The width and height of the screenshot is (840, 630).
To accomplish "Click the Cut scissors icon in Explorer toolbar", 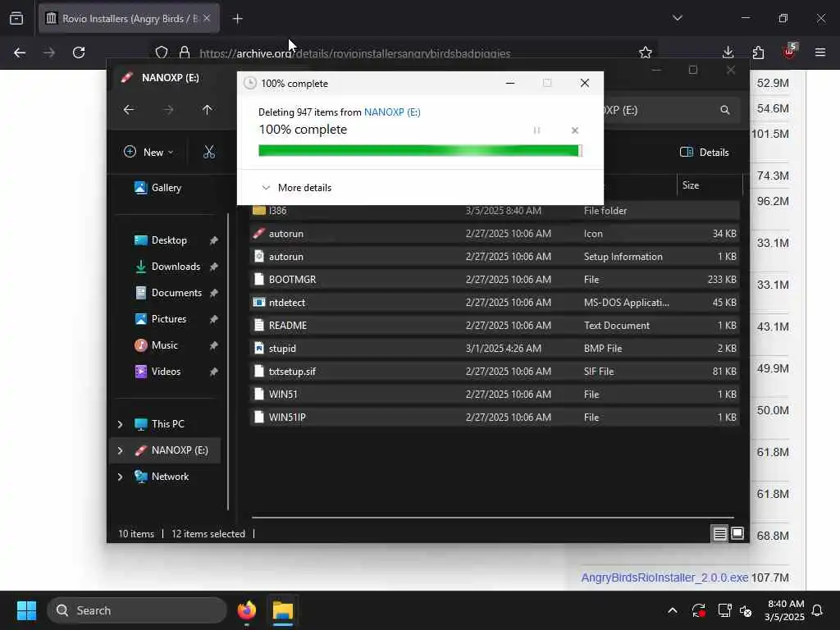I will click(209, 152).
